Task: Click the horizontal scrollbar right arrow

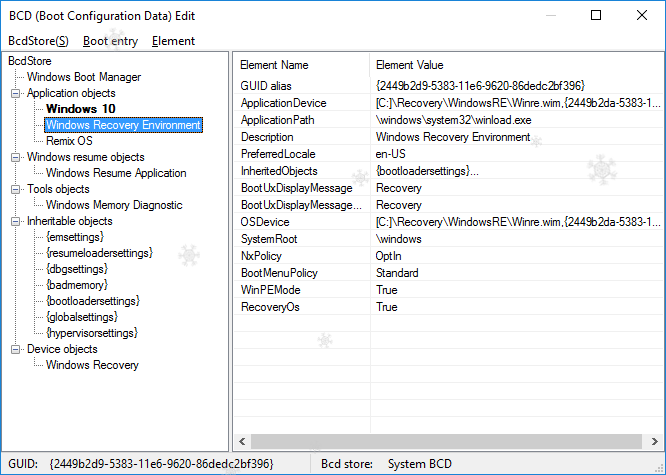Action: point(655,441)
